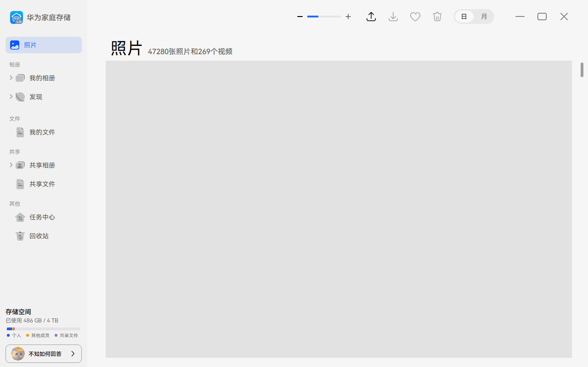Expand the 发现 tree arrow
The height and width of the screenshot is (367, 588).
(x=11, y=96)
